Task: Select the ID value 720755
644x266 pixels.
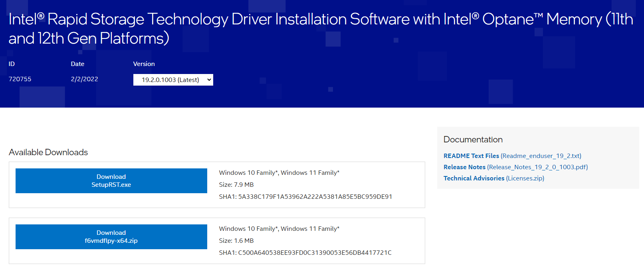Action: (20, 79)
